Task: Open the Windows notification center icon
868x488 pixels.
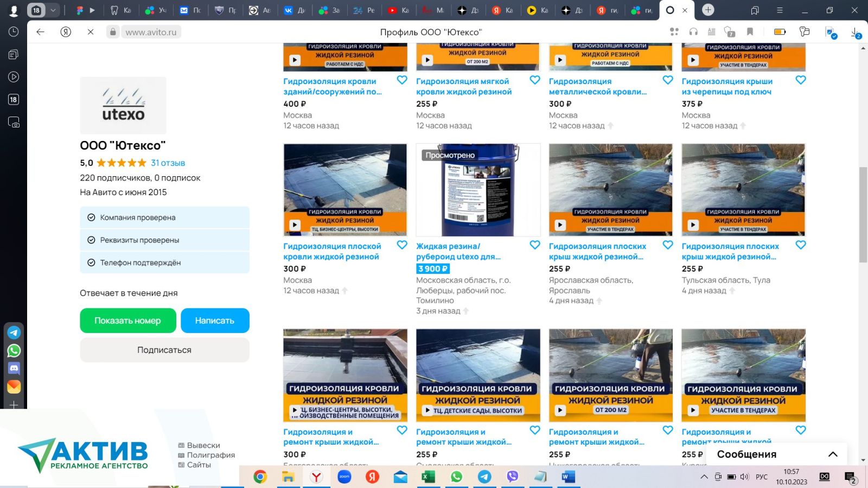Action: pos(850,477)
